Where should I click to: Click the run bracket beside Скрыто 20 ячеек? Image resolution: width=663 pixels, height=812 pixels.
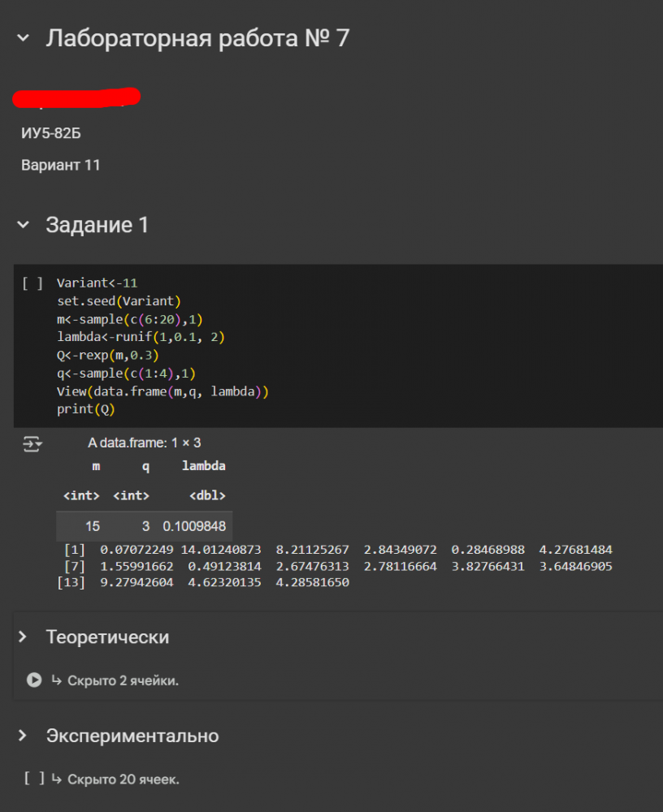[34, 779]
